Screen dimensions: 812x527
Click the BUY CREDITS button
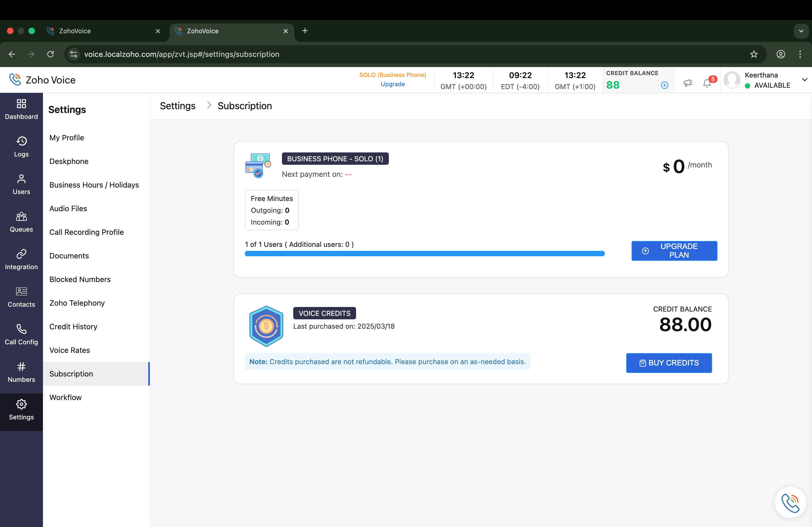[669, 363]
